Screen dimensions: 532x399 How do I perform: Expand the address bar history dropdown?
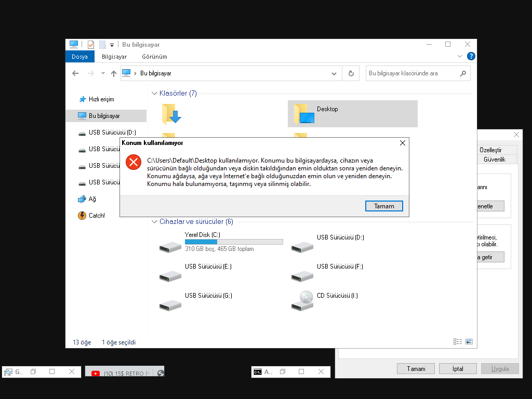tap(334, 74)
